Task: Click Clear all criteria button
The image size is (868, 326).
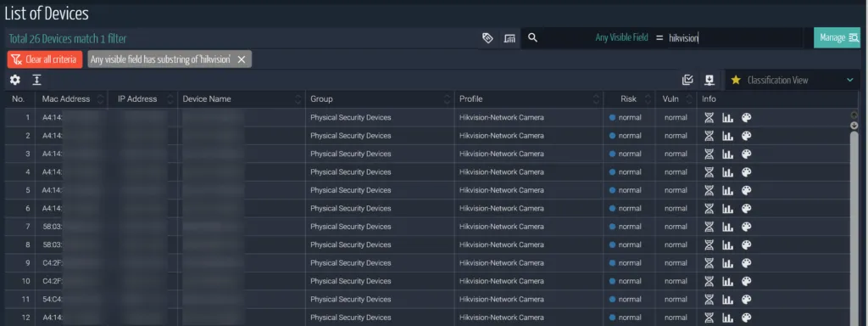Action: 45,59
